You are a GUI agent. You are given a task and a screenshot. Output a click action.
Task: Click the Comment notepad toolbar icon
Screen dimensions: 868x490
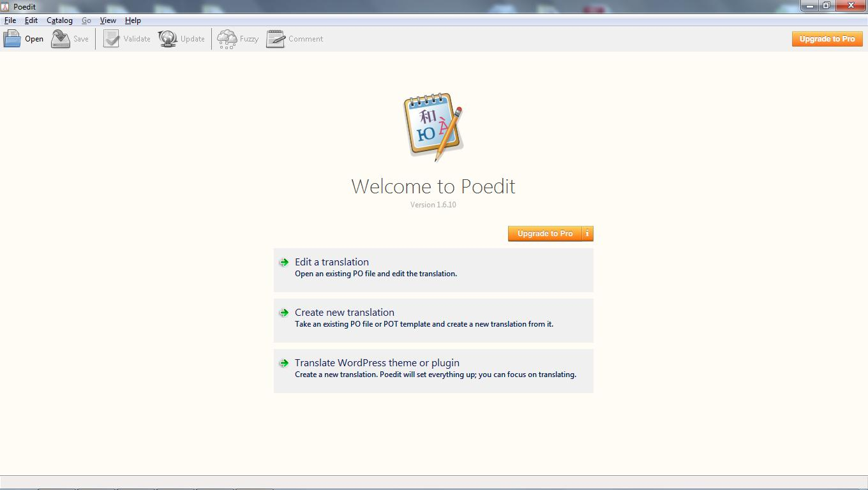276,39
